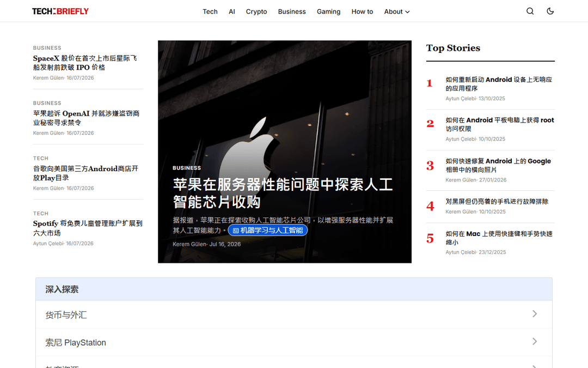This screenshot has height=368, width=588.
Task: Expand the 索尼 PlayStation row chevron
Action: point(535,341)
